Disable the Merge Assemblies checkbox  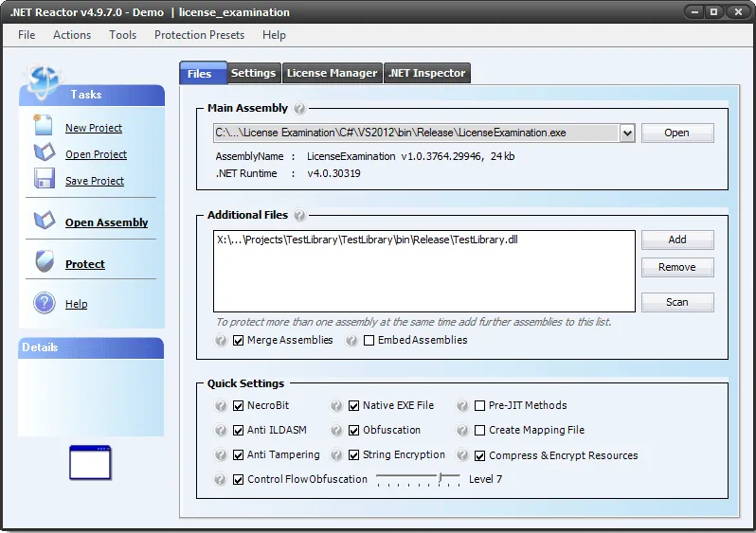238,341
